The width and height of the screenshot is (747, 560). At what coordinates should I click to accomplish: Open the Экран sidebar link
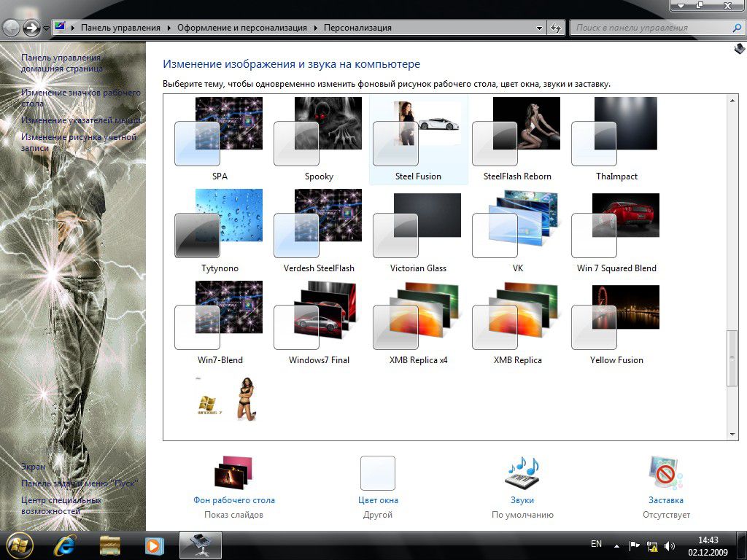(33, 467)
